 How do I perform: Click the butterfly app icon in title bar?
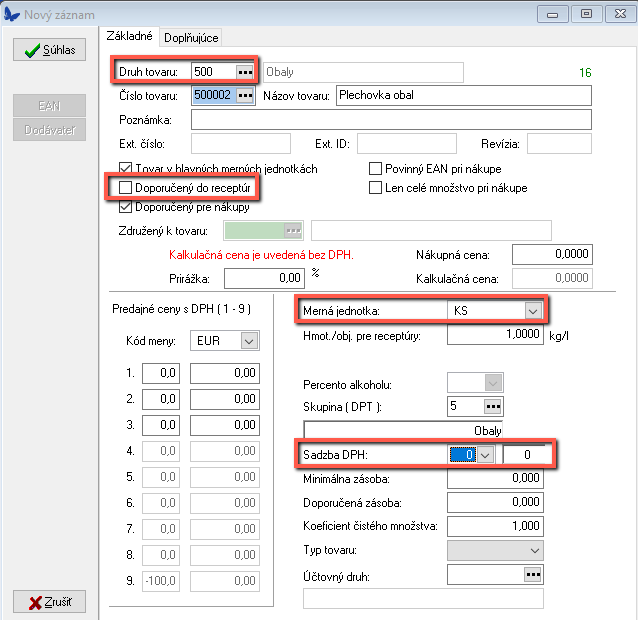click(x=11, y=12)
